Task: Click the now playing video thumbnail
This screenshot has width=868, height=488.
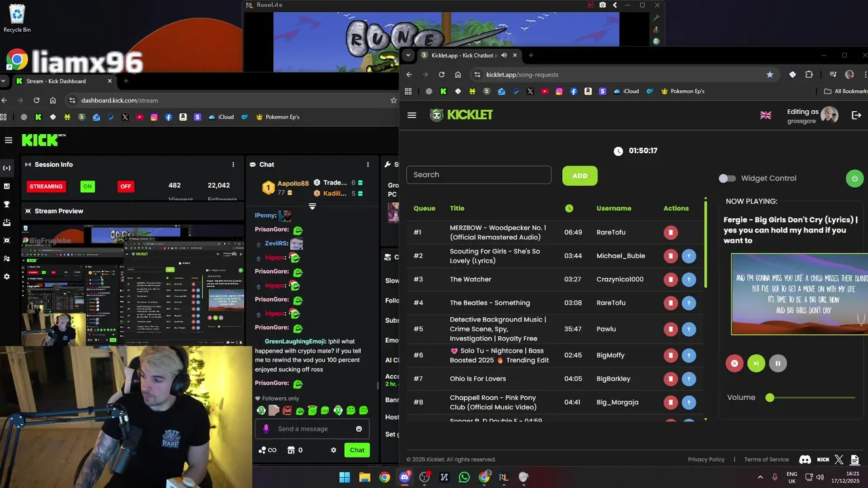Action: (800, 294)
